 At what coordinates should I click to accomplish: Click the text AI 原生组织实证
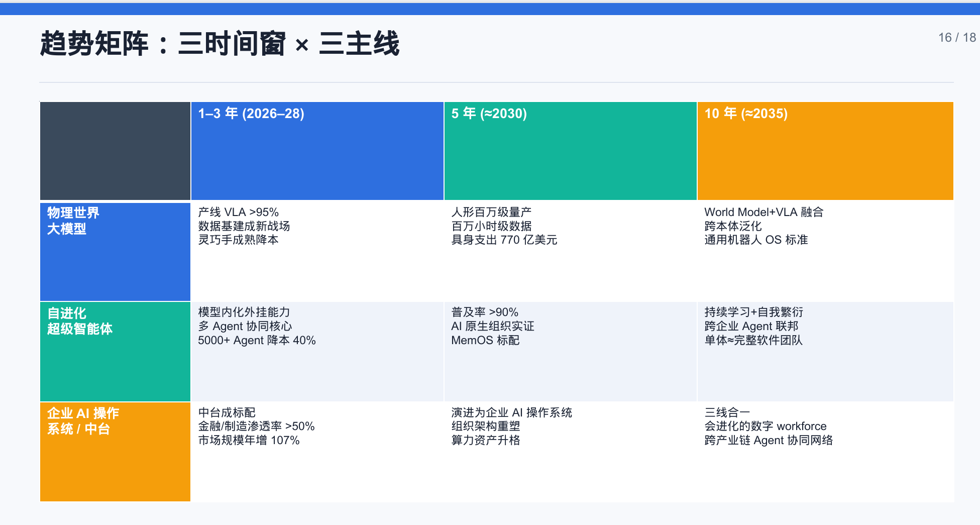(492, 326)
